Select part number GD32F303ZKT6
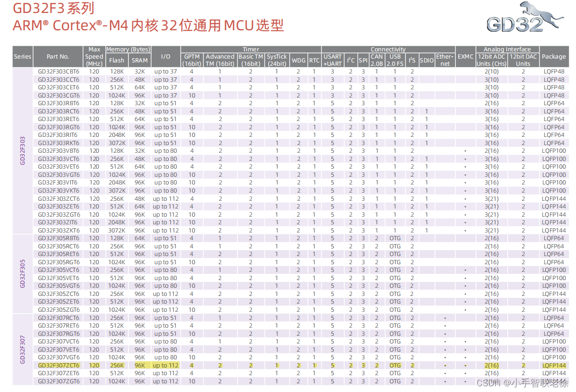 [x=59, y=231]
